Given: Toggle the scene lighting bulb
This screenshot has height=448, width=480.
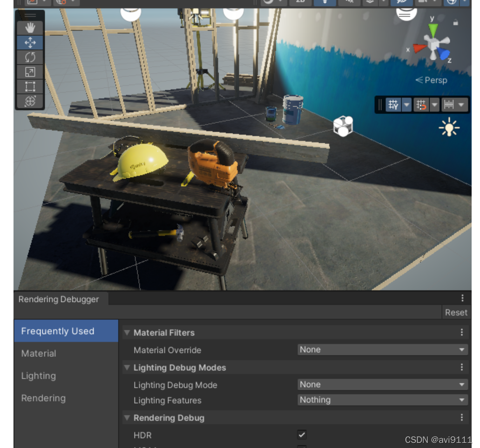Looking at the screenshot, I should point(325,3).
